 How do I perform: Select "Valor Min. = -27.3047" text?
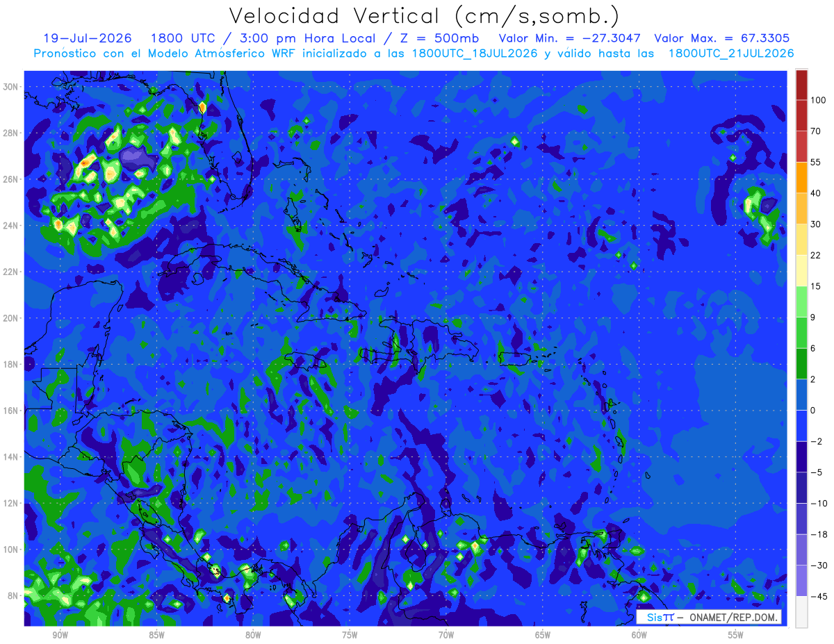(569, 38)
